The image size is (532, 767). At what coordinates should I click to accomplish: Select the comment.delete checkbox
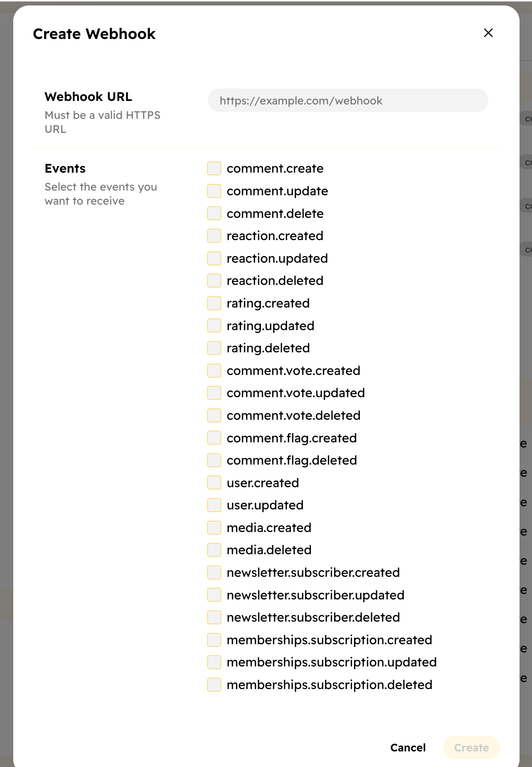click(214, 213)
